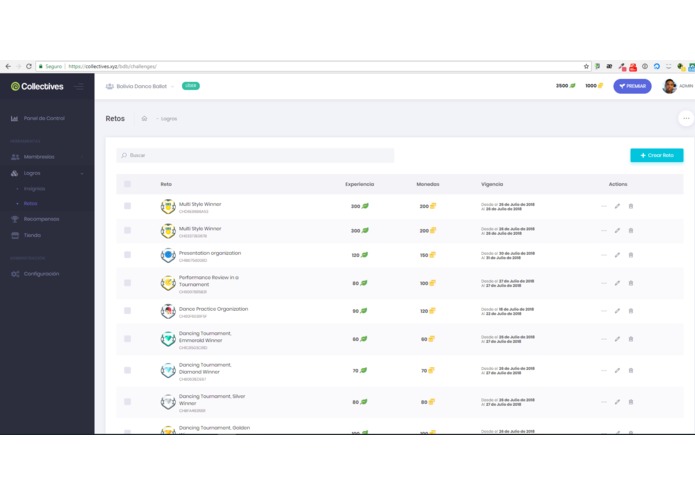Image resolution: width=695 pixels, height=494 pixels.
Task: Sort by the Monedas column header
Action: [428, 184]
